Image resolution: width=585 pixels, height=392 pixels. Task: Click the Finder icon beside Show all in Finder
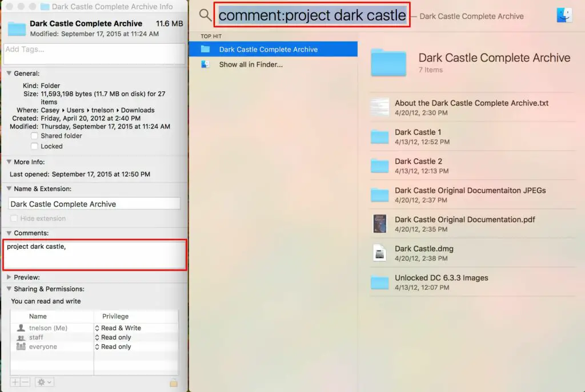[x=205, y=64]
